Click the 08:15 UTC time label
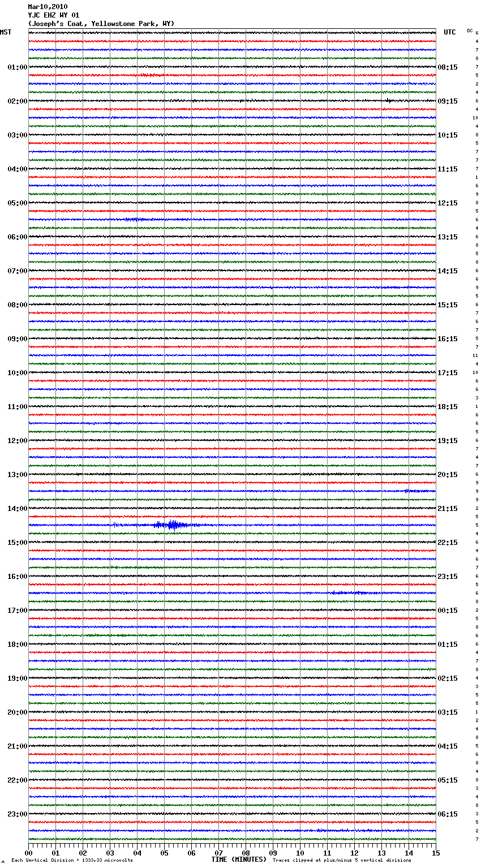Image resolution: width=481 pixels, height=868 pixels. tap(448, 67)
